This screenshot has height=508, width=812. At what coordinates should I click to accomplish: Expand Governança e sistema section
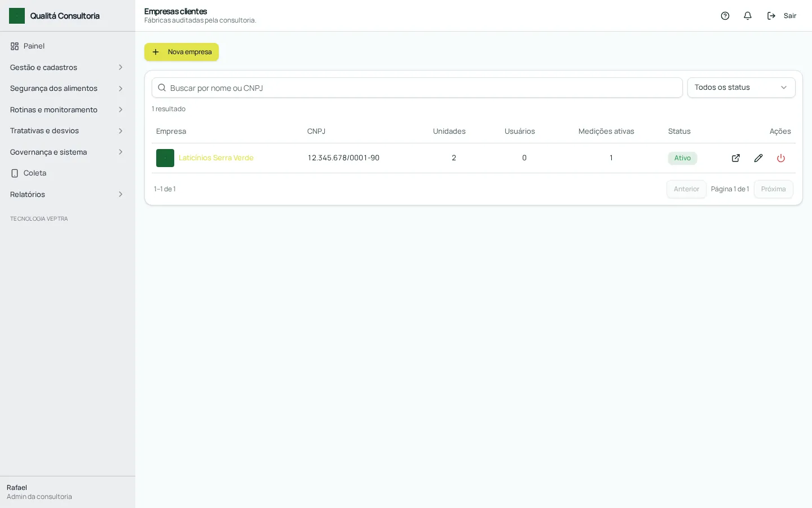pos(68,152)
